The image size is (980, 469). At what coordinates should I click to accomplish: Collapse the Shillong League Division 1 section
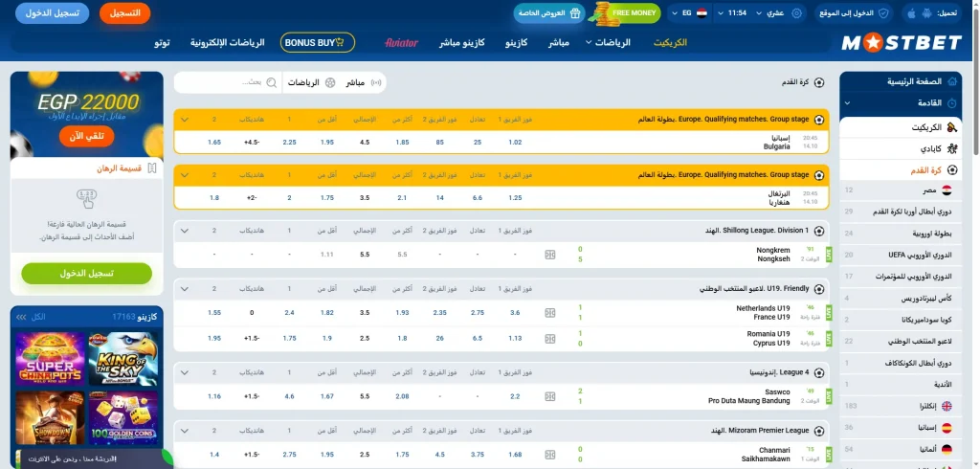(x=185, y=231)
